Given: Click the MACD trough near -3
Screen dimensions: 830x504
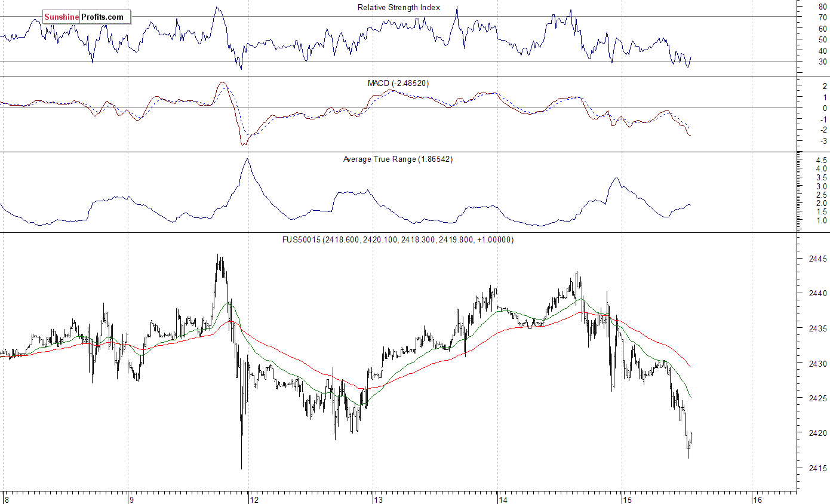Looking at the screenshot, I should (242, 144).
